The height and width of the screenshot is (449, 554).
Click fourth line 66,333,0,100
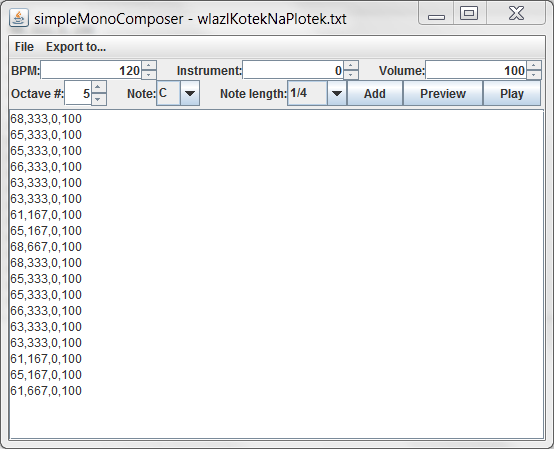point(46,167)
